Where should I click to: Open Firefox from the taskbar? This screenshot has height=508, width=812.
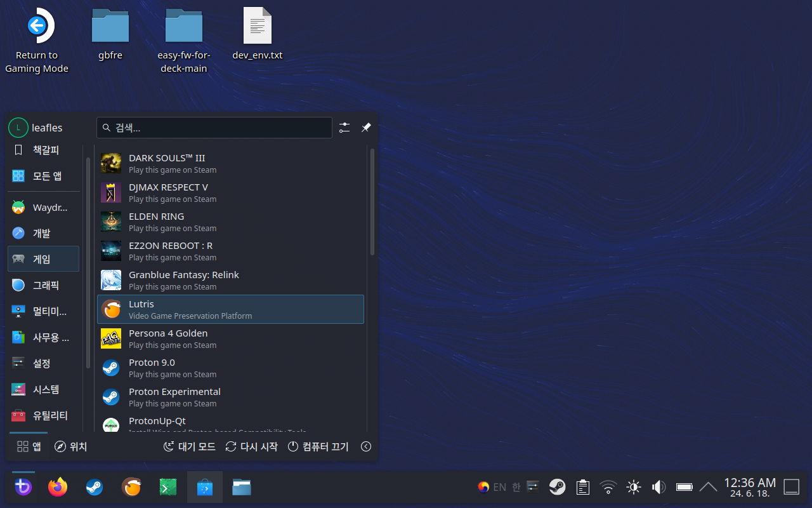pos(58,487)
